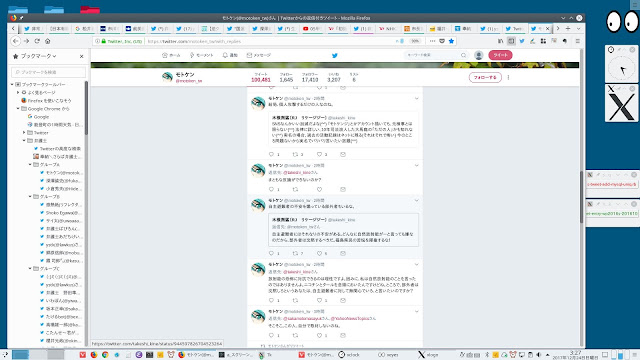
Task: Open the ブックマーク sidebar dropdown header
Action: [38, 56]
